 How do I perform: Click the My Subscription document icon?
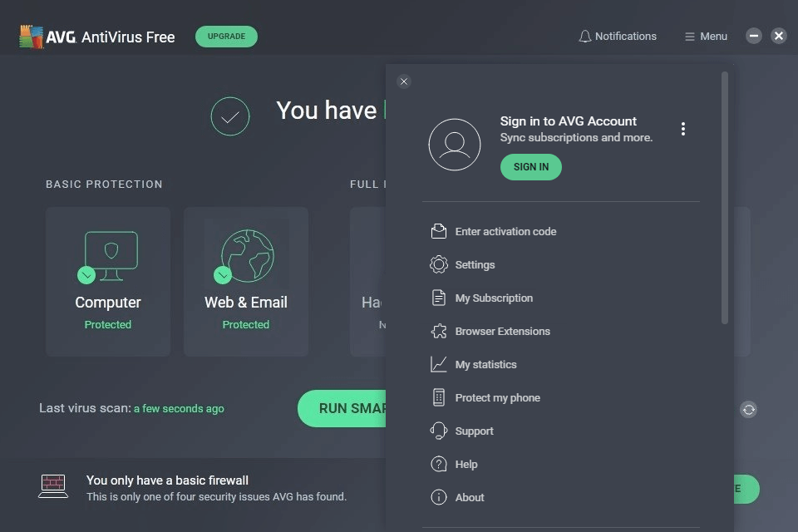coord(439,298)
